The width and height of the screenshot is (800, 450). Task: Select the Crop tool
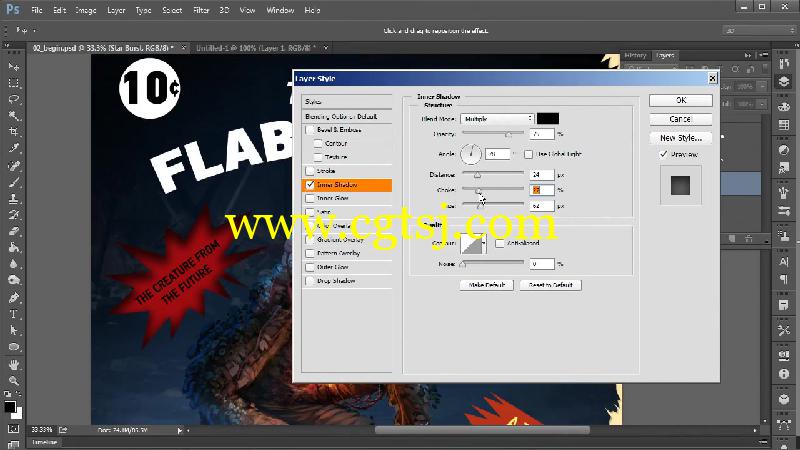pos(14,132)
